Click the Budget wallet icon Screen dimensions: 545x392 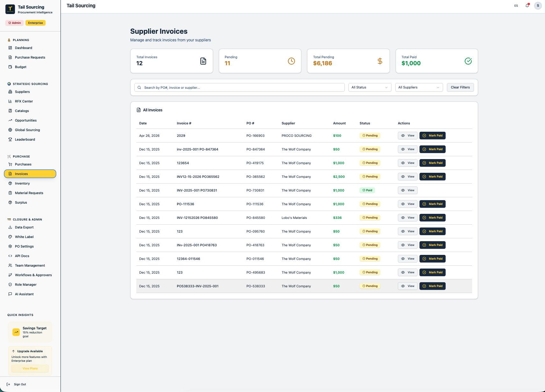point(10,67)
